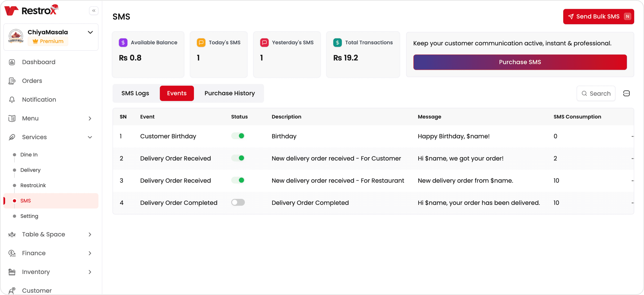Viewport: 644px width, 295px height.
Task: Click the Finance icon in sidebar
Action: pos(12,253)
